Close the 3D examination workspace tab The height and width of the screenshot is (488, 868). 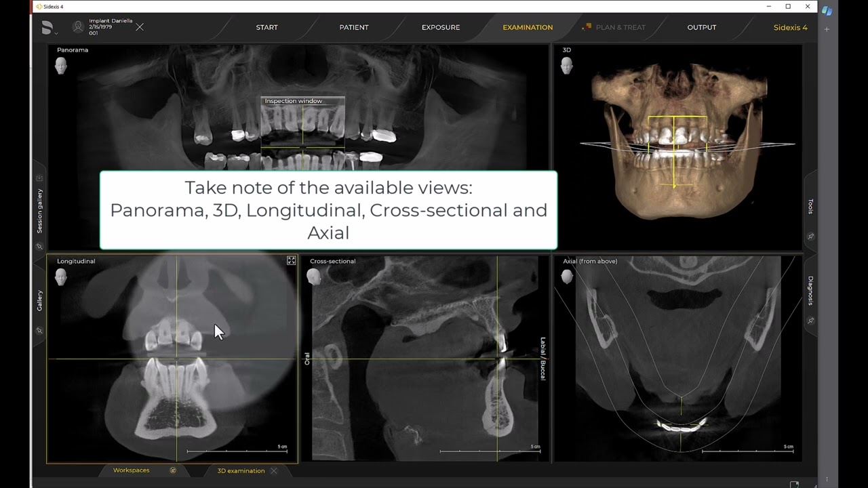point(274,471)
